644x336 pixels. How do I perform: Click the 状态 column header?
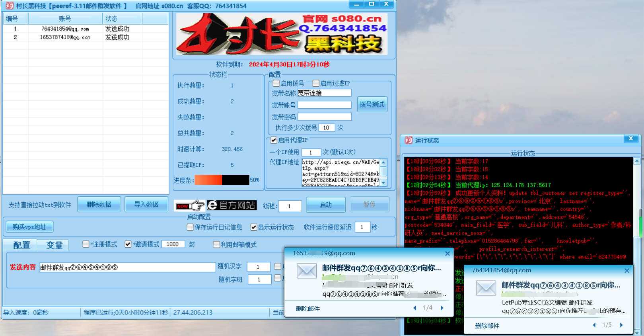122,19
